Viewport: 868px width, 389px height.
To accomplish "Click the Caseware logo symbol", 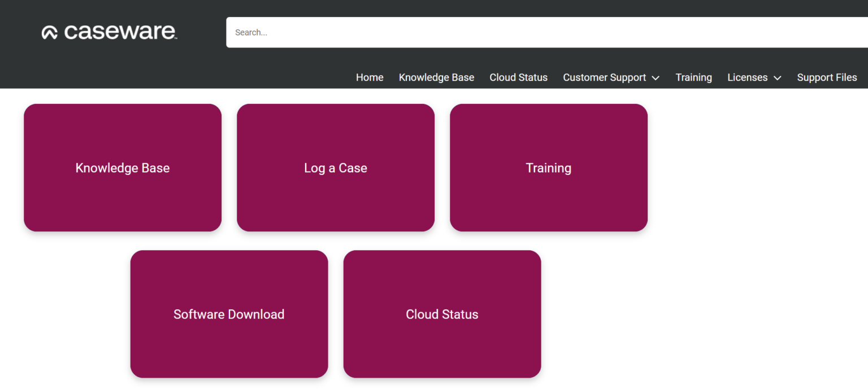I will pyautogui.click(x=50, y=33).
